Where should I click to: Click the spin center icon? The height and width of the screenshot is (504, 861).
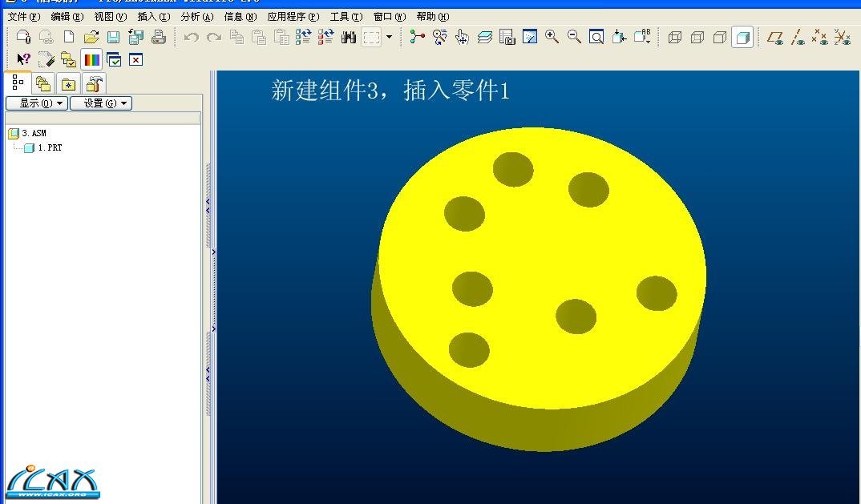coord(418,37)
